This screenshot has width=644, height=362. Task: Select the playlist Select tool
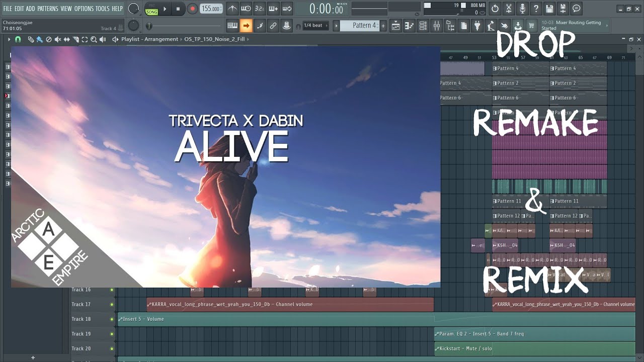(x=85, y=39)
